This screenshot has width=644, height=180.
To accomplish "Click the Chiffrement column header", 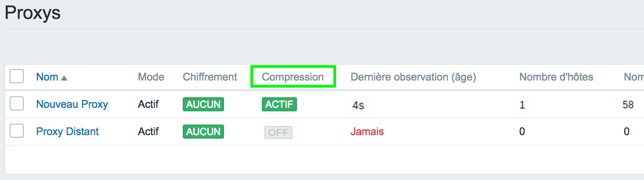I will point(210,77).
